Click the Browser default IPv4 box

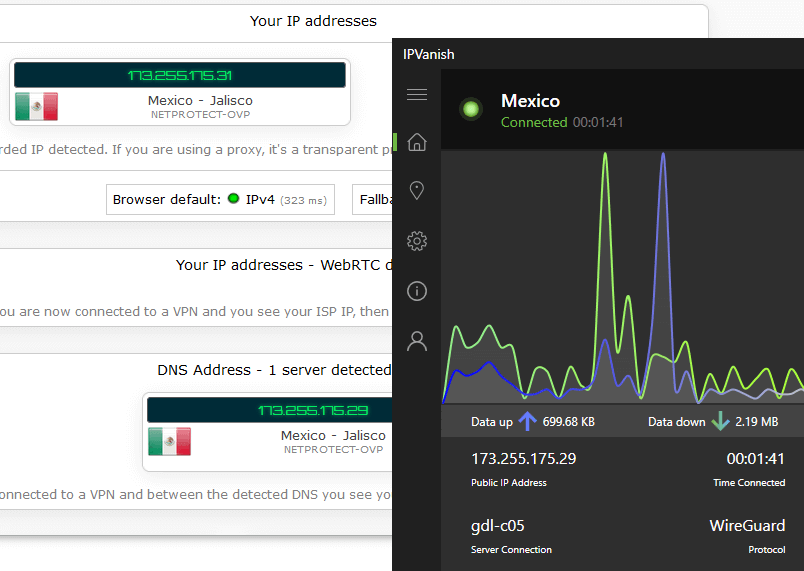pyautogui.click(x=220, y=199)
